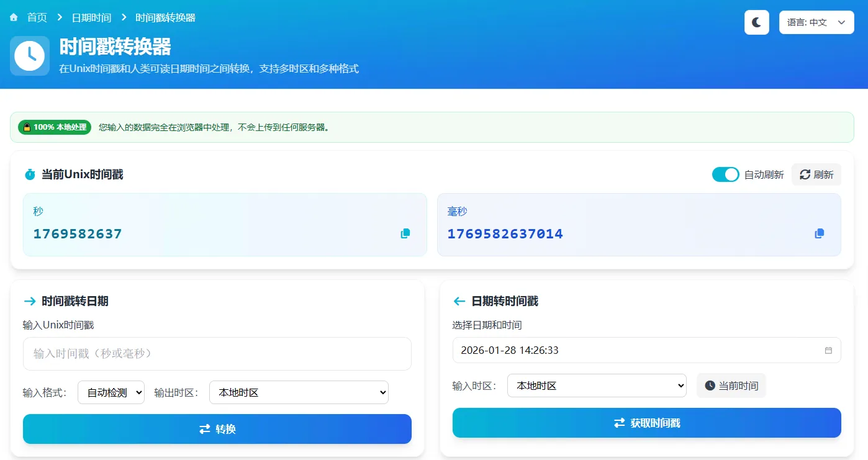Open the calendar picker in the date field
868x460 pixels.
828,350
